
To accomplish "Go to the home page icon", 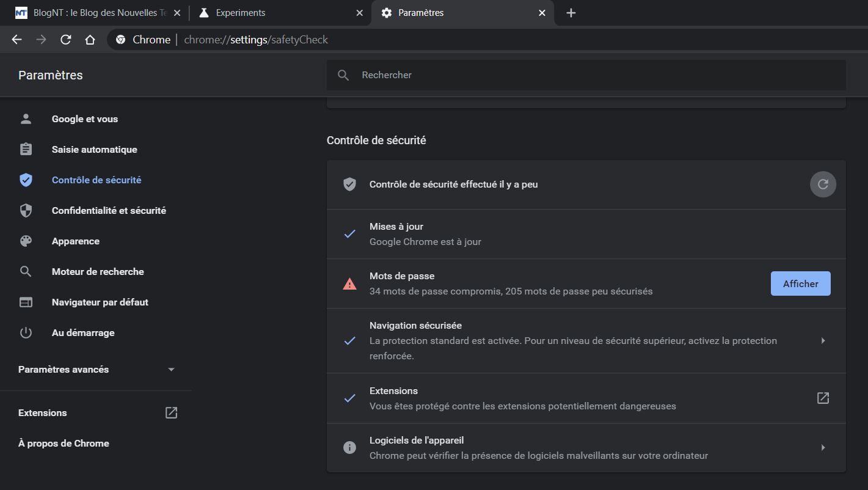I will 90,40.
